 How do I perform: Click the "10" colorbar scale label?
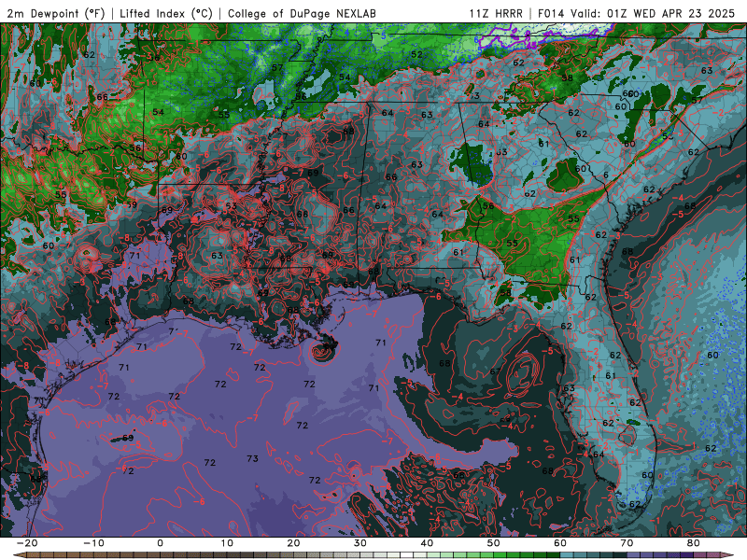(x=227, y=543)
